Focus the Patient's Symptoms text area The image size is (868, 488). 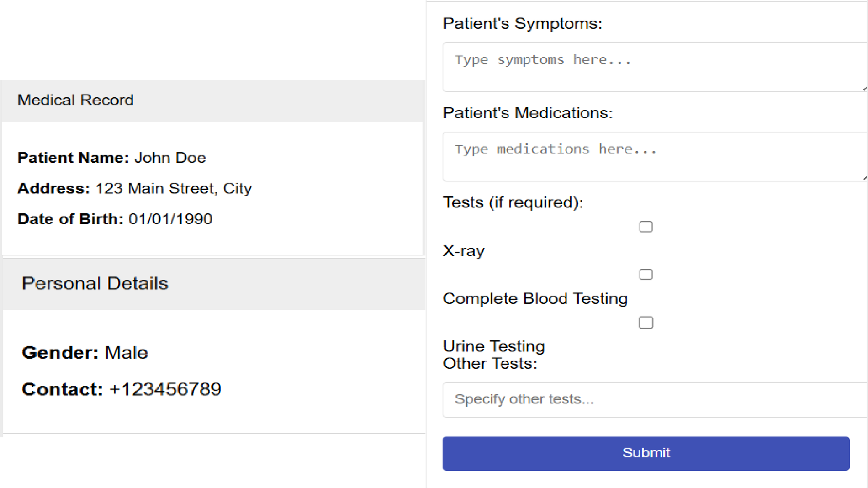(x=653, y=67)
